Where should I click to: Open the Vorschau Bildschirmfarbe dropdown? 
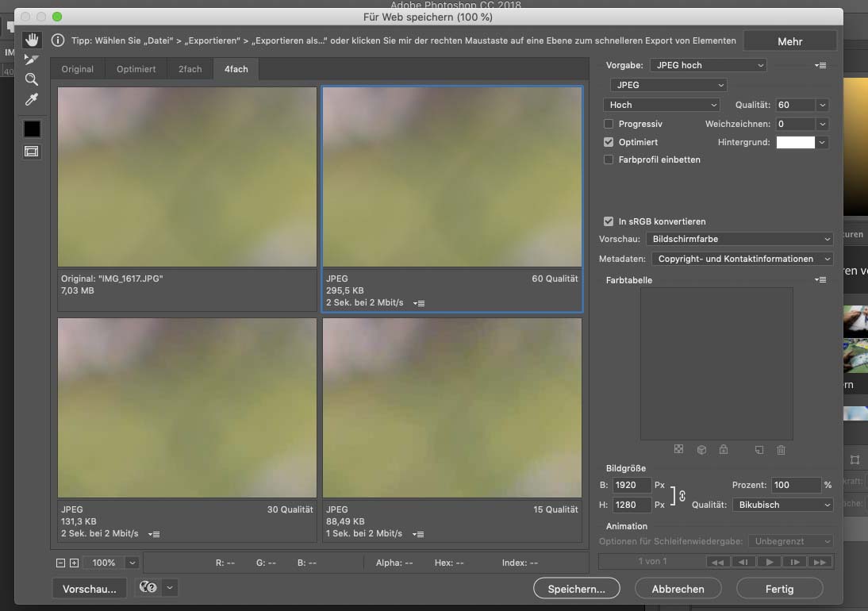pos(739,239)
